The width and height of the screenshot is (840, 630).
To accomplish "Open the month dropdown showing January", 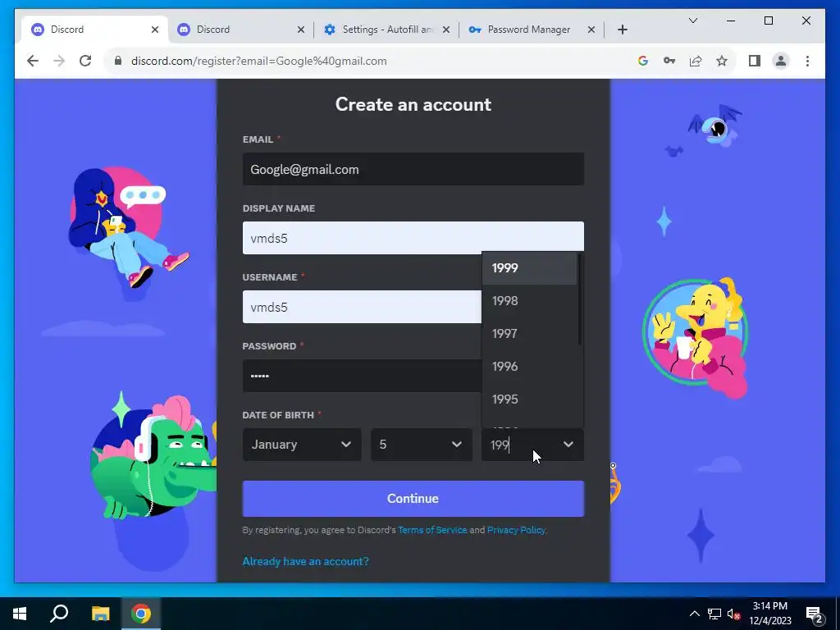I will [x=302, y=445].
